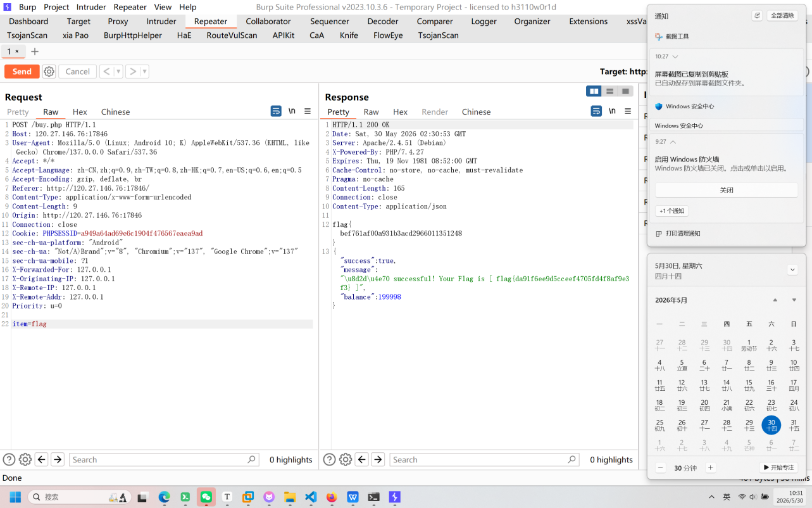Cancel the pending request

coord(78,72)
